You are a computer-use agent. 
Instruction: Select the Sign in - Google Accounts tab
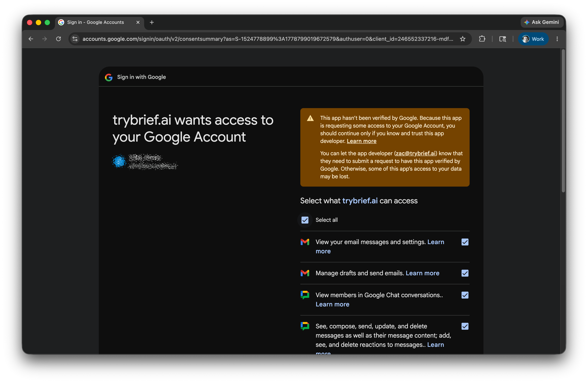coord(99,22)
